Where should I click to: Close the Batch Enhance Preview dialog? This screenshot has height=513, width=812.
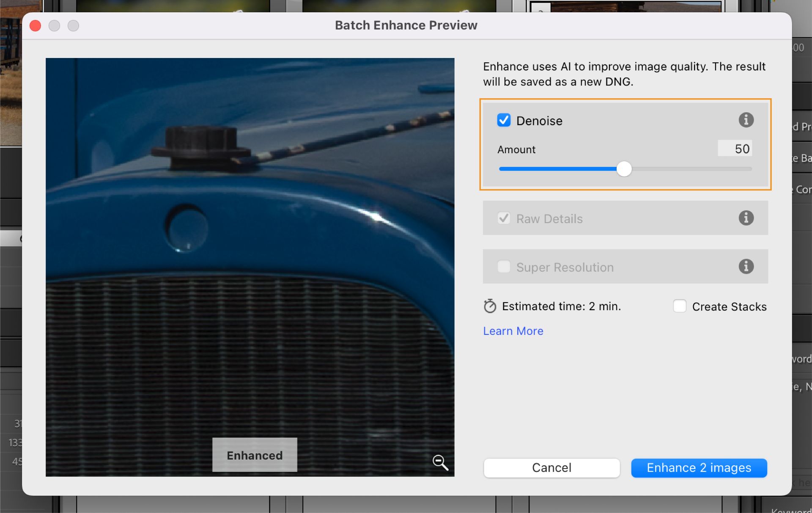pos(35,25)
